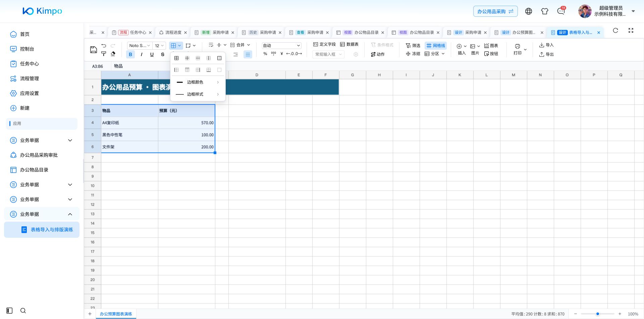Click the 定义字段 button

coord(324,44)
